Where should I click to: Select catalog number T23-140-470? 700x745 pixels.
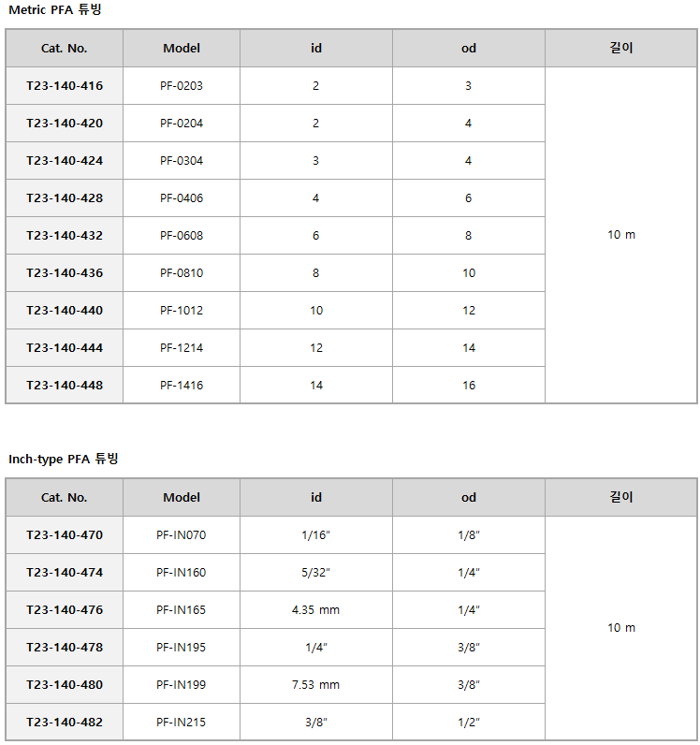coord(65,535)
